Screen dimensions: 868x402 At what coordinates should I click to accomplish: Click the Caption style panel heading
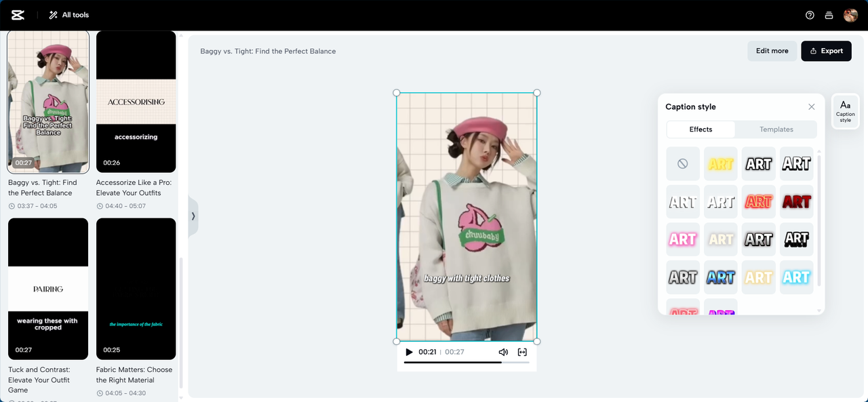pyautogui.click(x=690, y=107)
